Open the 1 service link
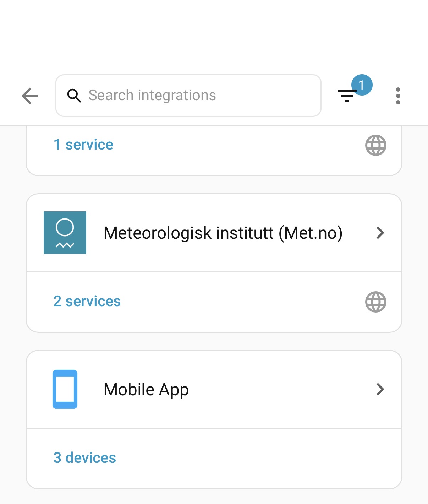The image size is (428, 504). 83,145
